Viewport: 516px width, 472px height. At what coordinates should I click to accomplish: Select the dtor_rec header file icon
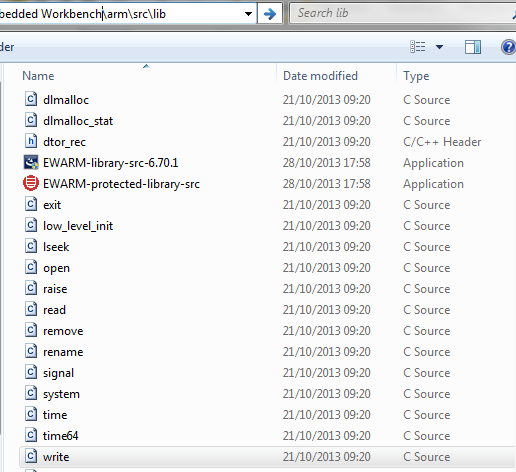point(31,141)
